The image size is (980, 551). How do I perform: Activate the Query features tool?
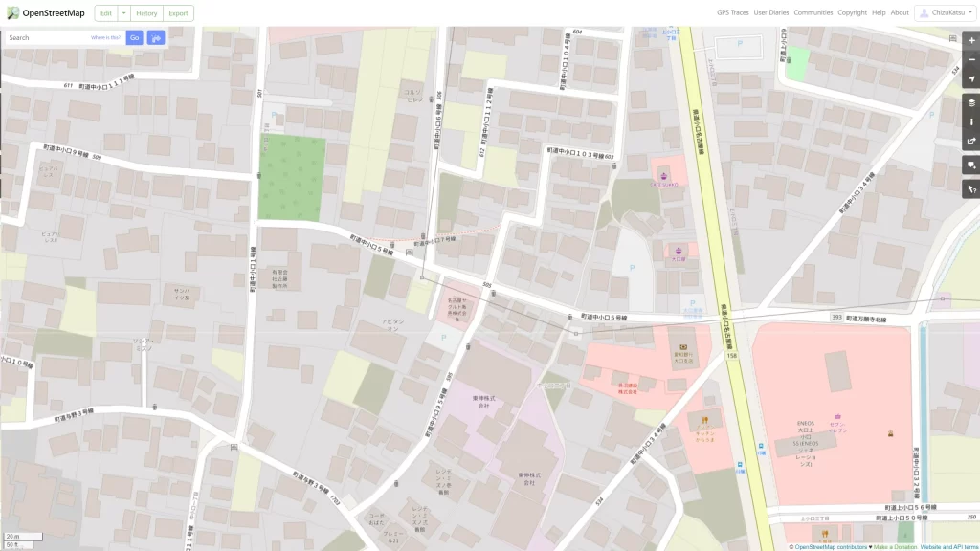(x=971, y=189)
